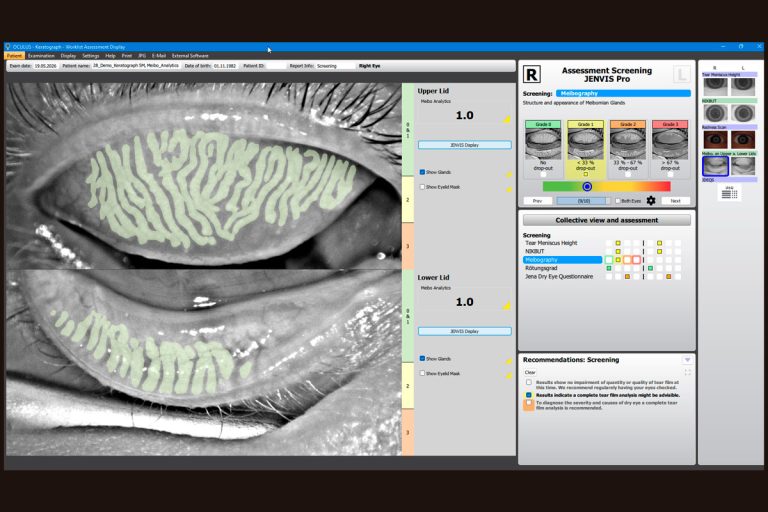Image resolution: width=768 pixels, height=512 pixels.
Task: Select left eye Meibo lids thumbnail
Action: pyautogui.click(x=743, y=166)
